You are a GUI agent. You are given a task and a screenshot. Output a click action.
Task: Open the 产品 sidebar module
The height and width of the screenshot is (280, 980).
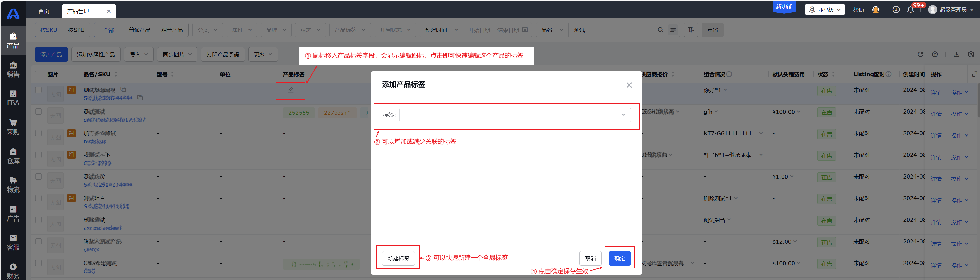pos(13,41)
